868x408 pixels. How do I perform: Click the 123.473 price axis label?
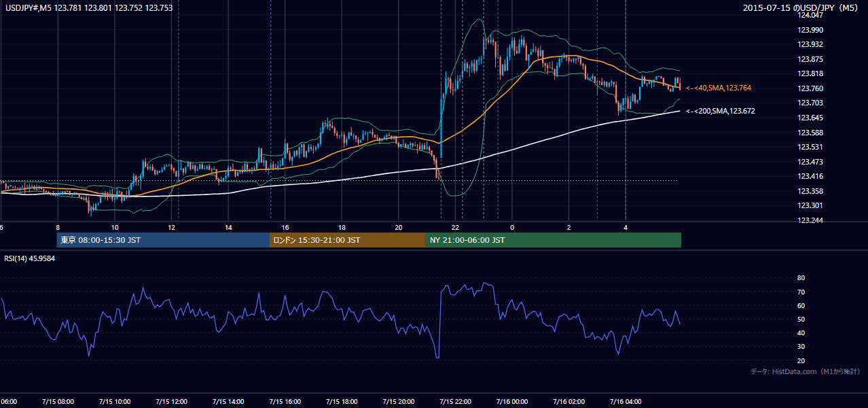pos(810,162)
